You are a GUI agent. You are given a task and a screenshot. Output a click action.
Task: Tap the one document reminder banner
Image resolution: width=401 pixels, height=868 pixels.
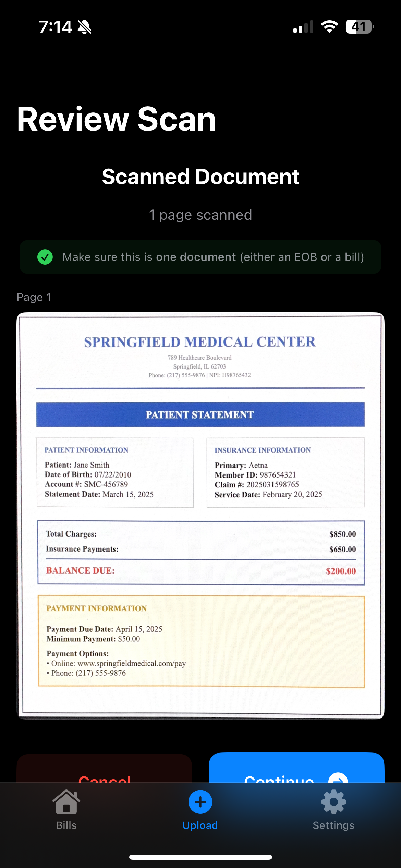200,257
